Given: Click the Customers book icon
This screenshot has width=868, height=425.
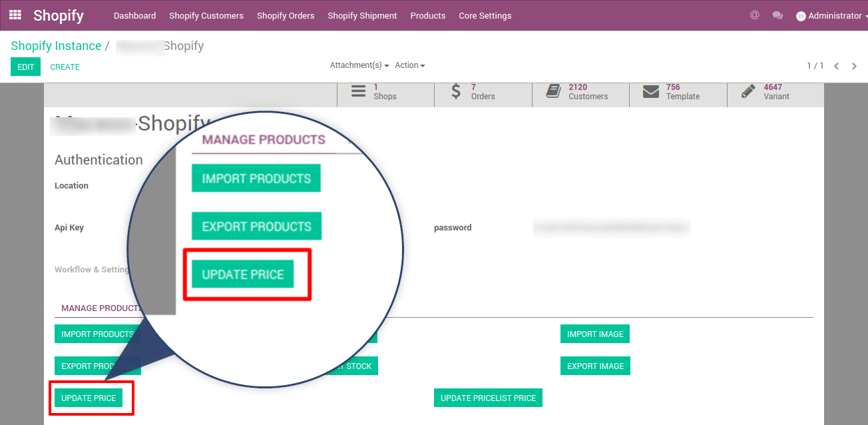Looking at the screenshot, I should pyautogui.click(x=554, y=91).
